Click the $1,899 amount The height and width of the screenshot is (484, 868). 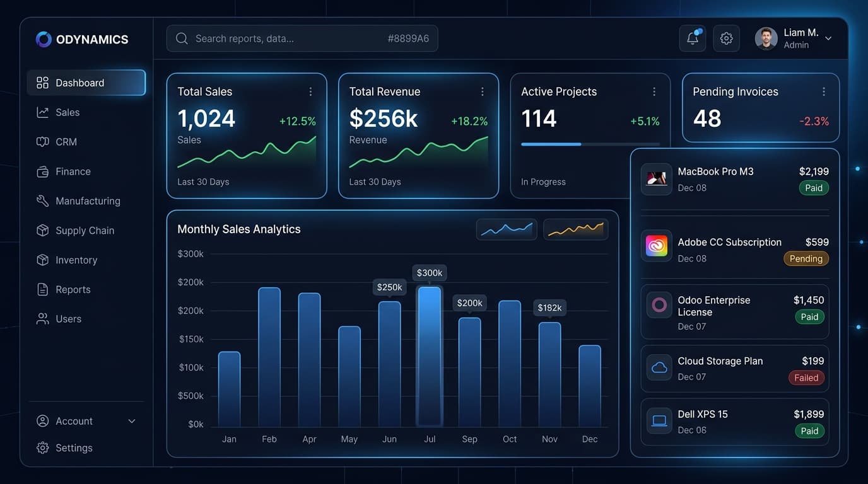click(x=809, y=414)
